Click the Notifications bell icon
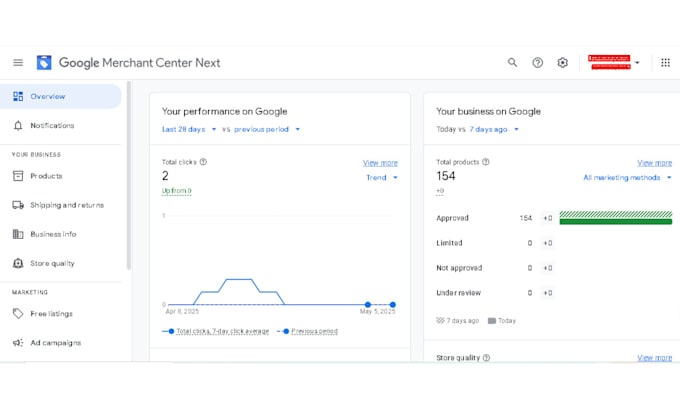Image resolution: width=680 pixels, height=409 pixels. tap(18, 126)
